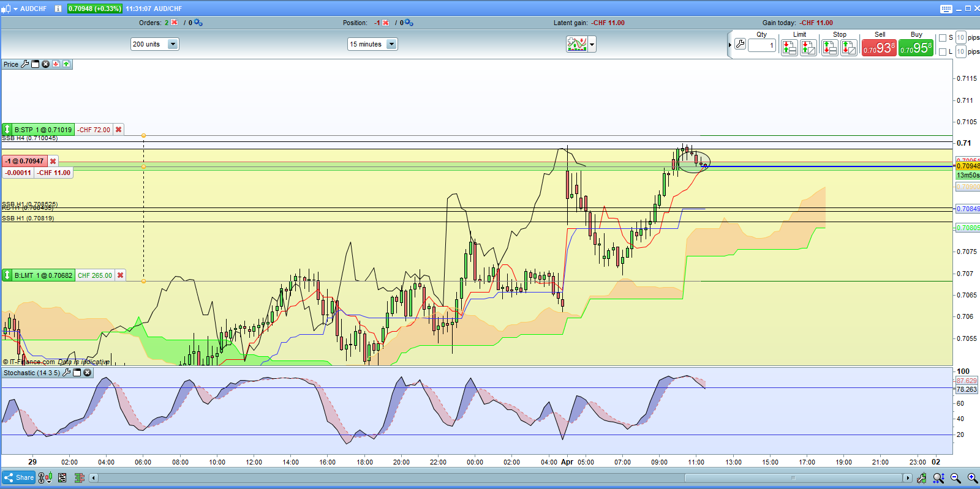This screenshot has width=980, height=489.
Task: Close the position using the red X beside Position
Action: pyautogui.click(x=385, y=23)
